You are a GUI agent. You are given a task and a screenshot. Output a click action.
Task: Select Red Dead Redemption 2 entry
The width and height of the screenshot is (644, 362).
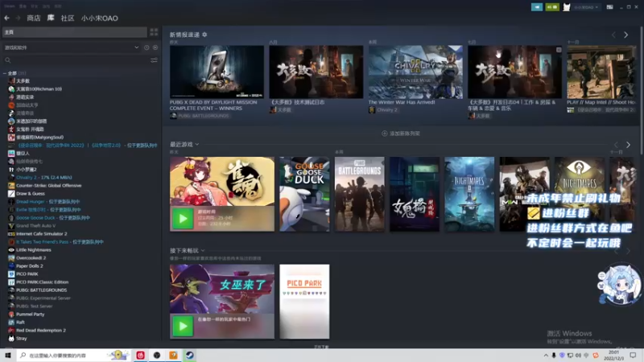pos(41,330)
